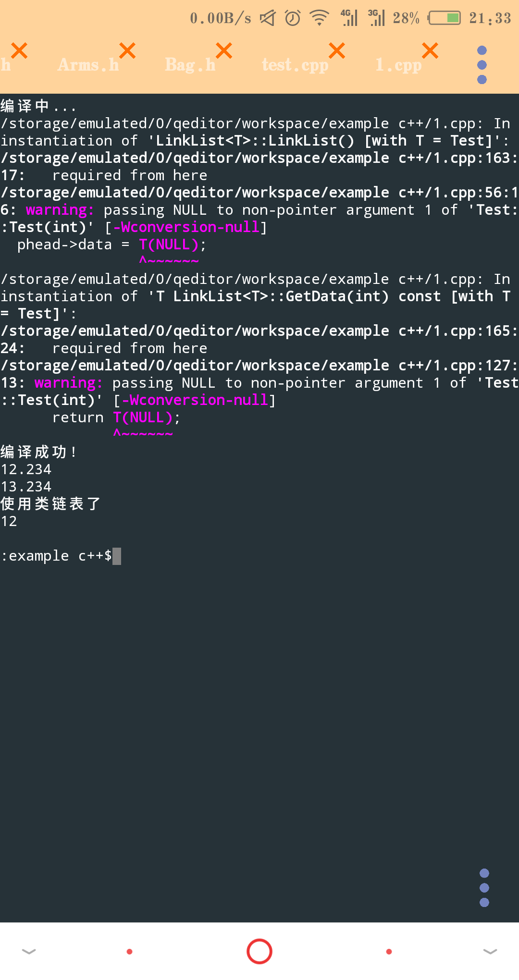Tap the Wi-Fi icon in status bar

319,18
